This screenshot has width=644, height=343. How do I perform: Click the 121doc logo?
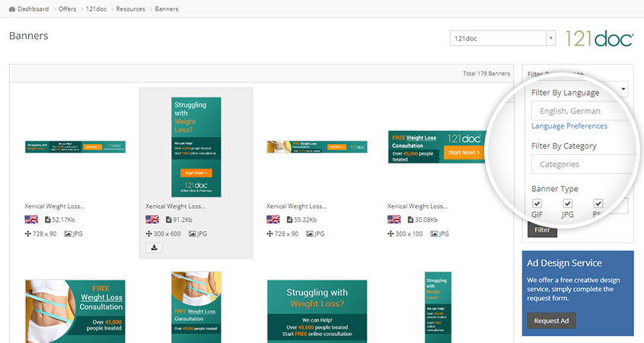(600, 39)
